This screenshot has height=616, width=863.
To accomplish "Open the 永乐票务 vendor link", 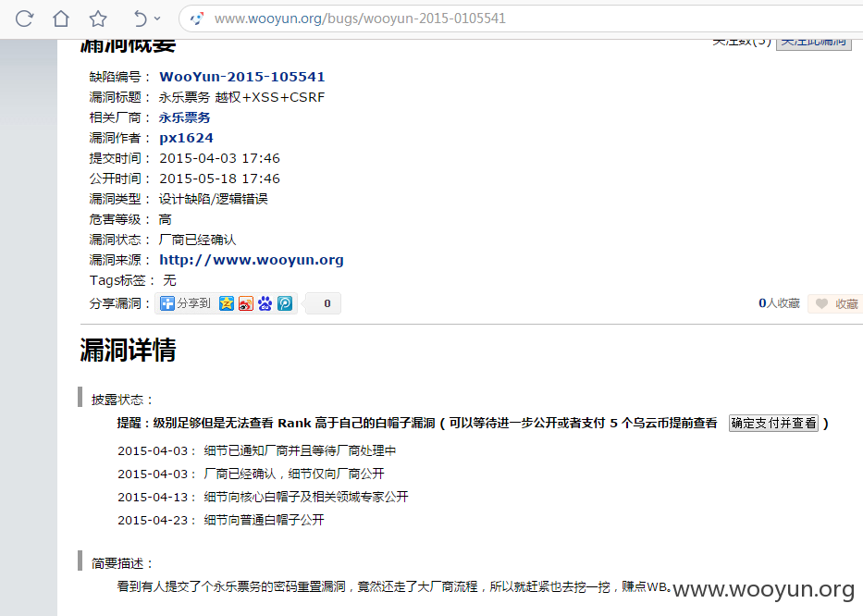I will (184, 117).
